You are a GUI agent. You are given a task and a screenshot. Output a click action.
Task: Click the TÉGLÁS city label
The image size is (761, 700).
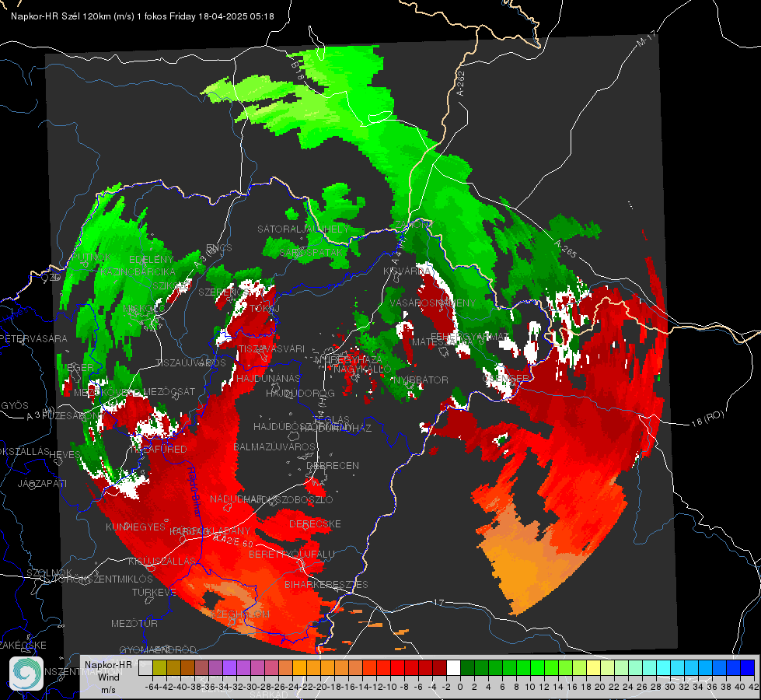(x=333, y=420)
